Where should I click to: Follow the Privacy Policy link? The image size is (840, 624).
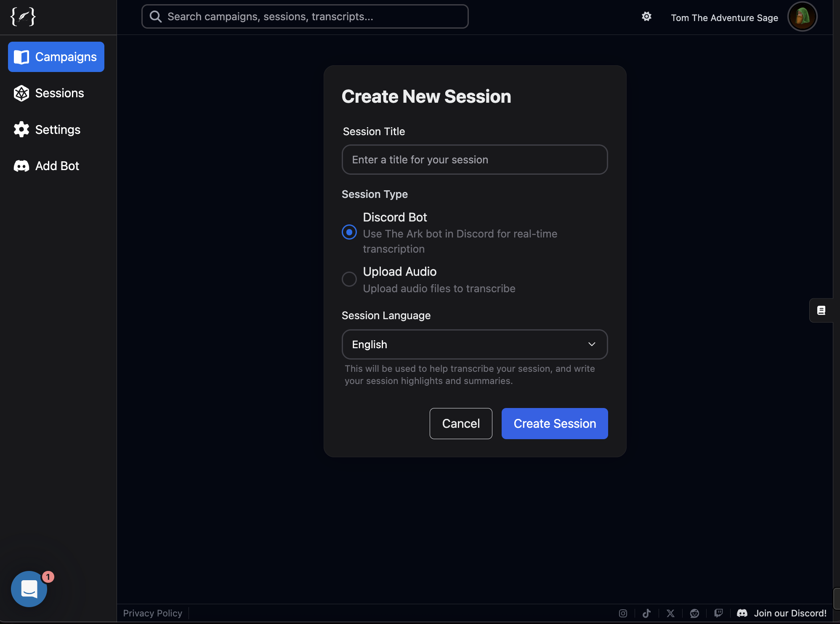pos(152,613)
